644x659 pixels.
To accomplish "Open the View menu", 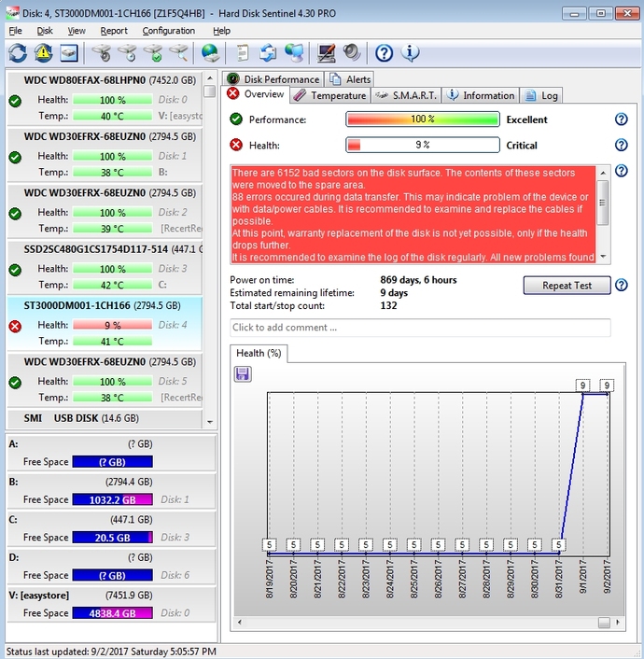I will coord(77,31).
